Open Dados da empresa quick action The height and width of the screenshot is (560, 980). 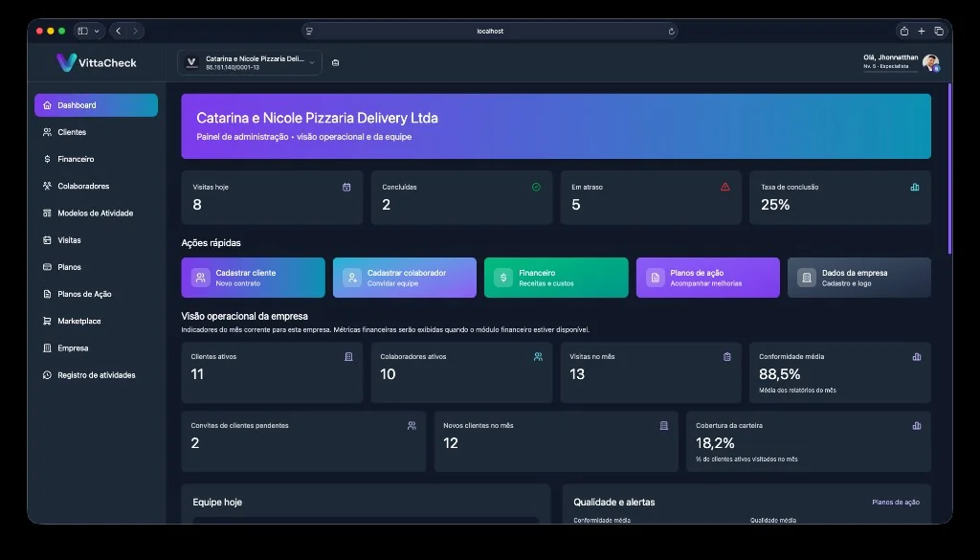pos(859,278)
